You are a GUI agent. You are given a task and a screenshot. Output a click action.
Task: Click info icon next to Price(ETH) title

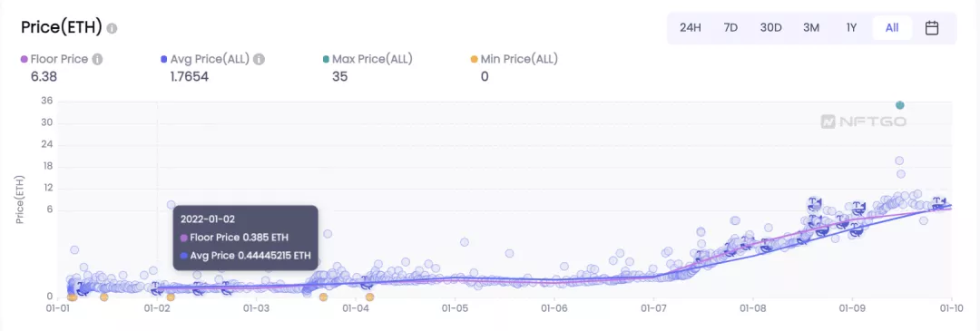click(112, 29)
